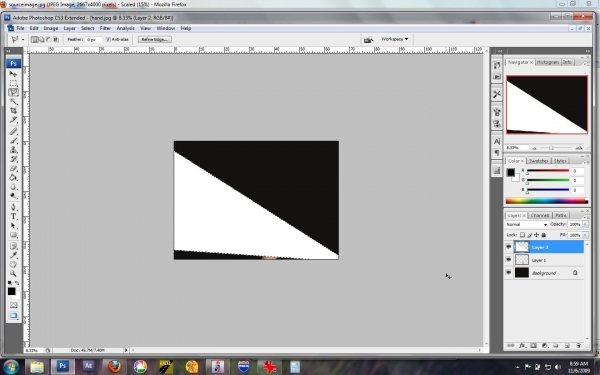This screenshot has width=600, height=375.
Task: Select the Dodge tool
Action: (13, 196)
